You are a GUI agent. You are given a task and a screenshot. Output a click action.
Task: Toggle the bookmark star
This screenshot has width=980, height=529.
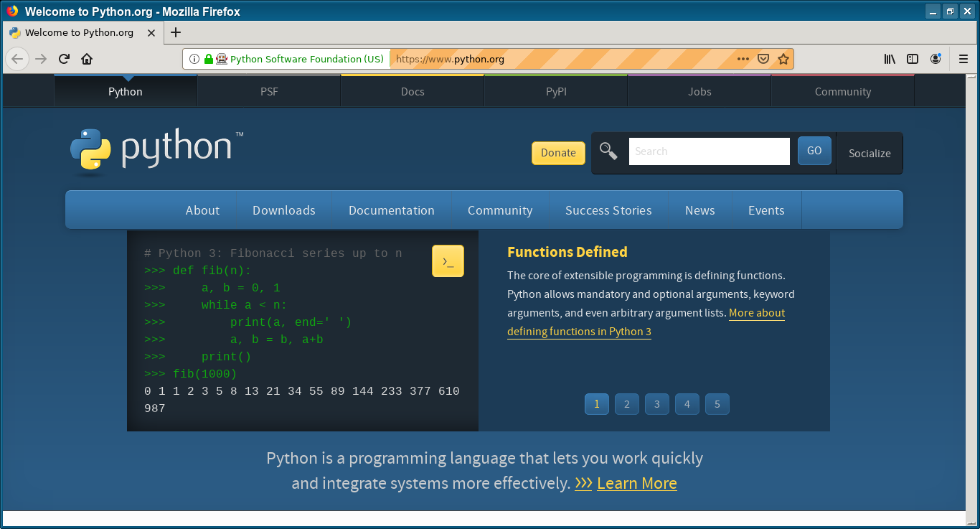click(783, 59)
